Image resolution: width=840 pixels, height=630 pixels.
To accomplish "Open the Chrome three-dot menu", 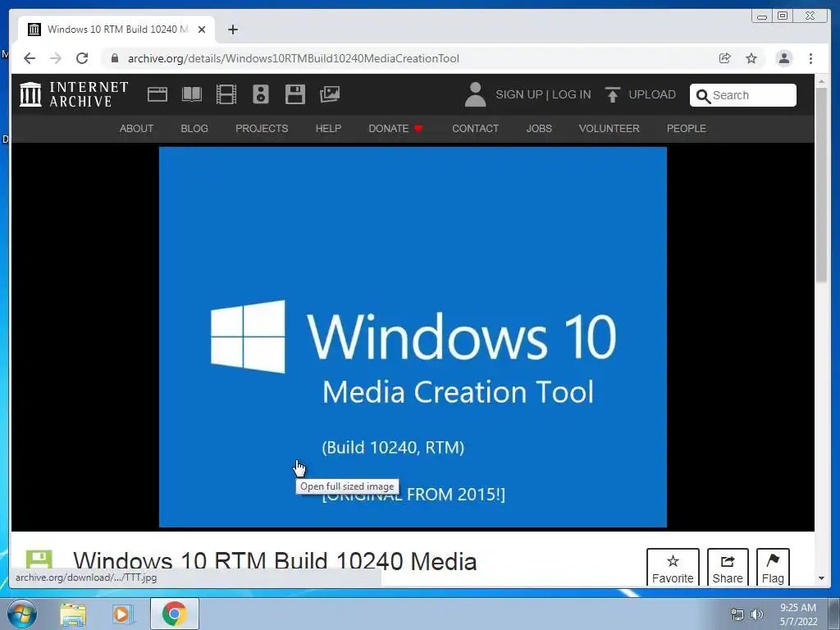I will [x=810, y=58].
